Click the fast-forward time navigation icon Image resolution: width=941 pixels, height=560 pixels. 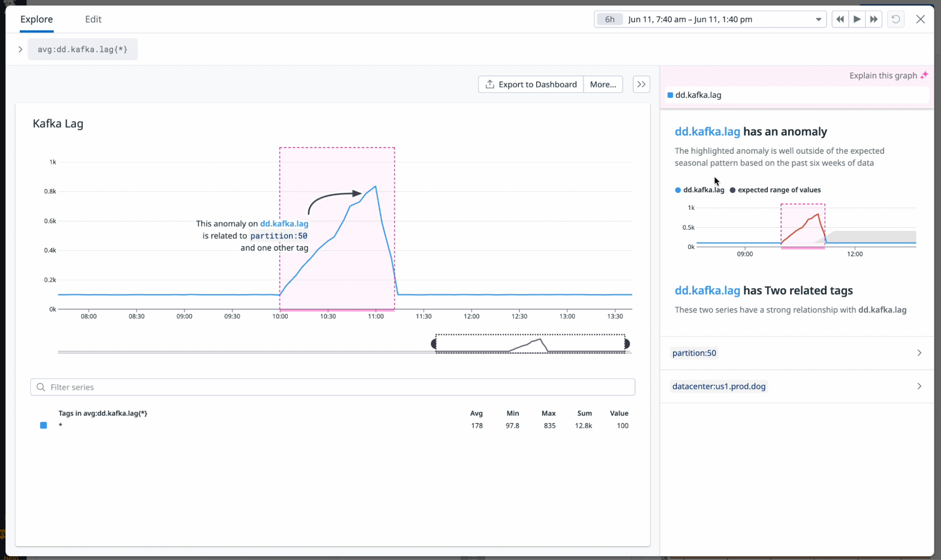[873, 19]
